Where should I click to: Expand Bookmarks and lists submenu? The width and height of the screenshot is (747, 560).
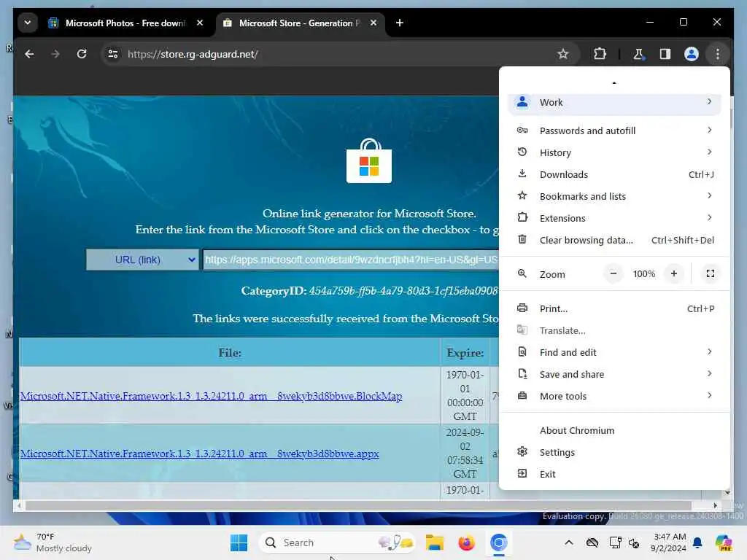[x=614, y=196]
